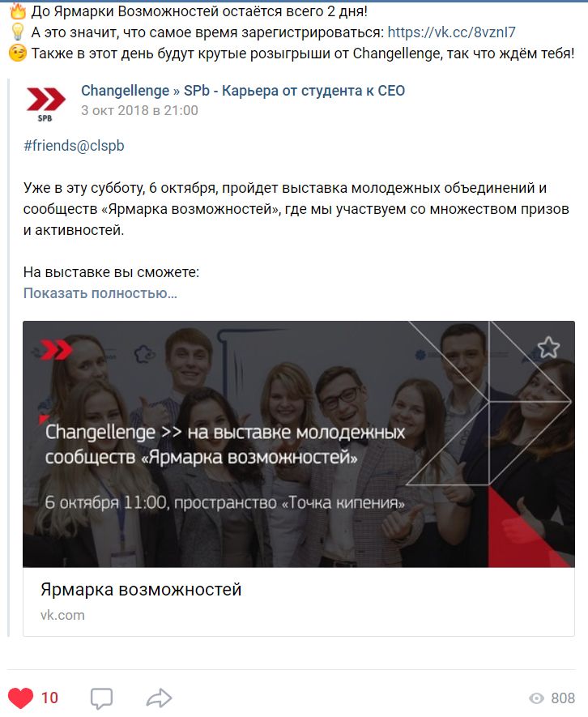Click the 808 views counter
Image resolution: width=588 pixels, height=717 pixels.
563,698
